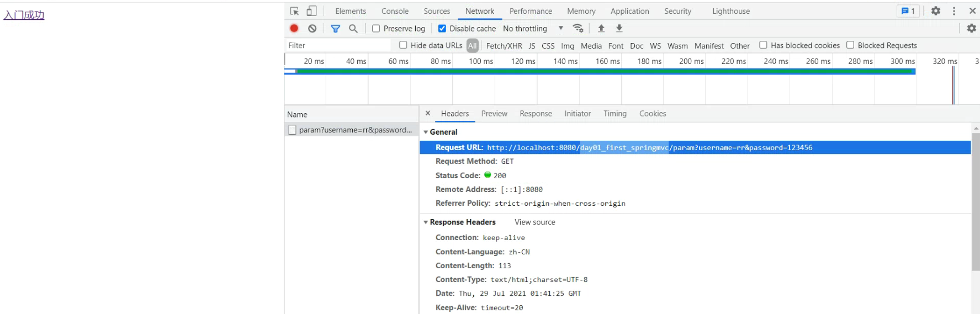Click the 入门成功 page link

24,15
